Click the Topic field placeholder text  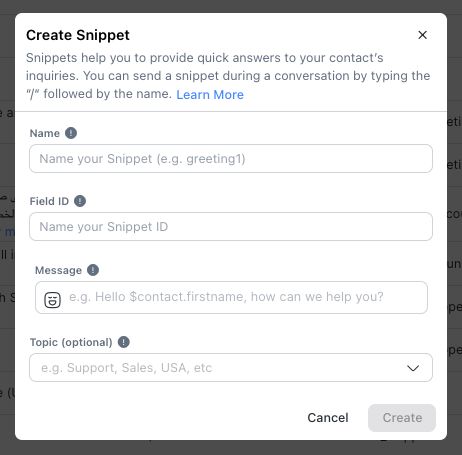click(x=126, y=368)
